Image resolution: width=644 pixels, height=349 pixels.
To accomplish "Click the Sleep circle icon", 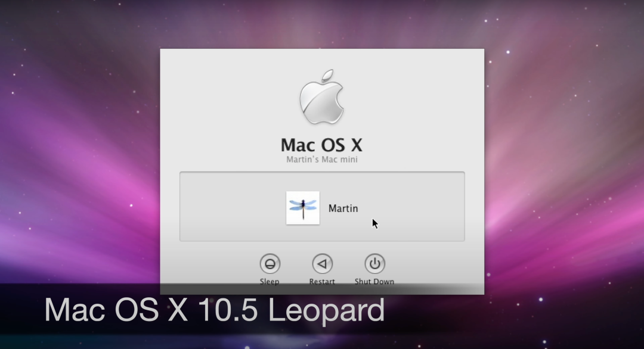I will tap(270, 264).
